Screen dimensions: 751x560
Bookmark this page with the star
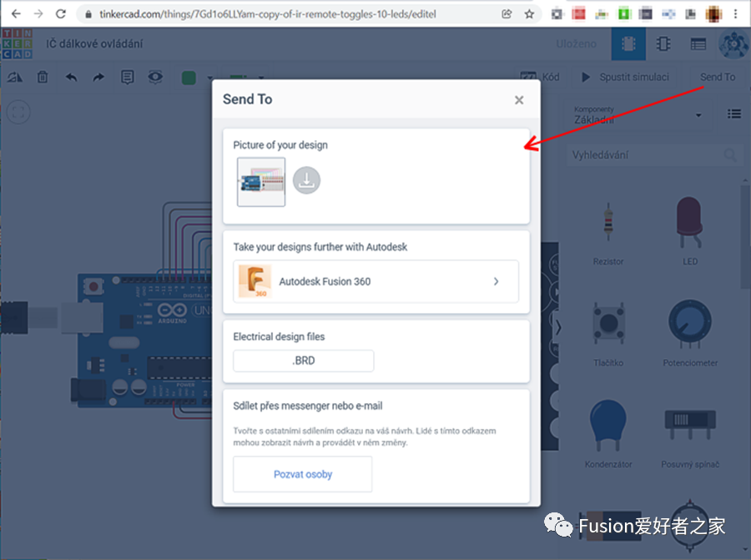point(529,14)
